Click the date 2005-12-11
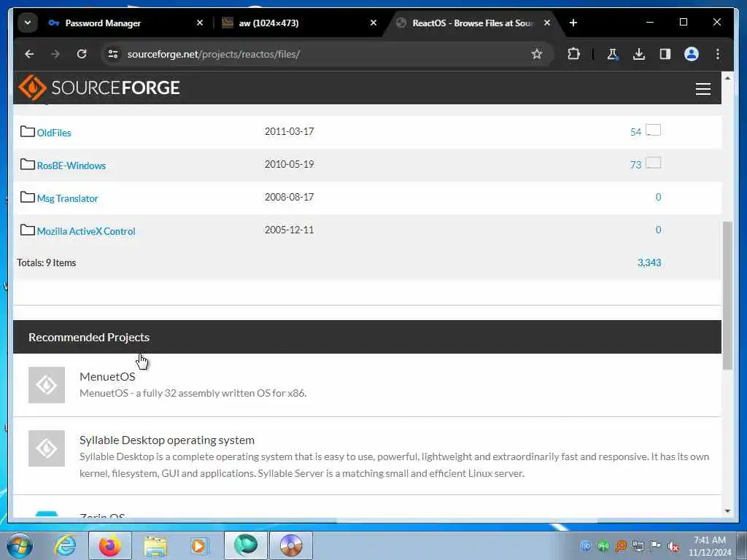This screenshot has width=747, height=560. point(289,230)
